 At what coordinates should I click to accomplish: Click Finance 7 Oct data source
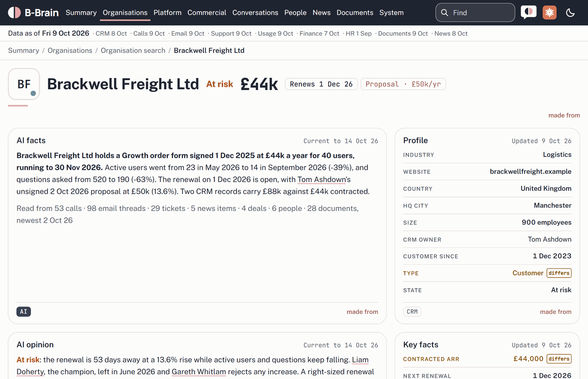point(319,33)
